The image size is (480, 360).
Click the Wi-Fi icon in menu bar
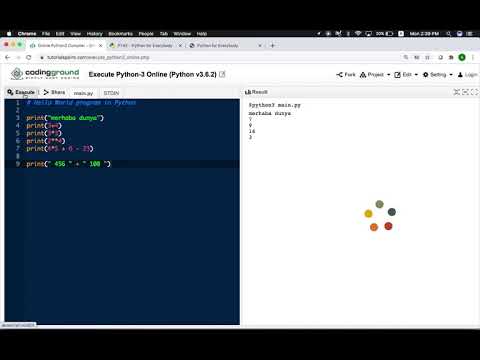pyautogui.click(x=358, y=34)
